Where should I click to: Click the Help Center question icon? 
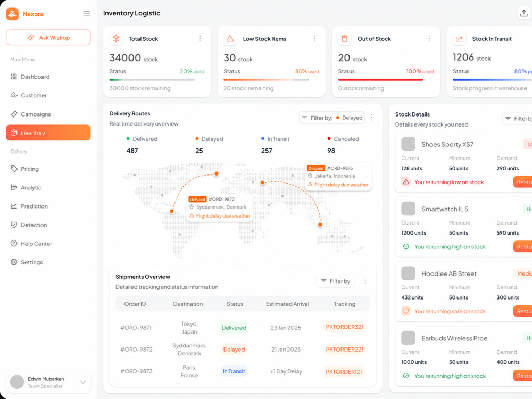[14, 243]
